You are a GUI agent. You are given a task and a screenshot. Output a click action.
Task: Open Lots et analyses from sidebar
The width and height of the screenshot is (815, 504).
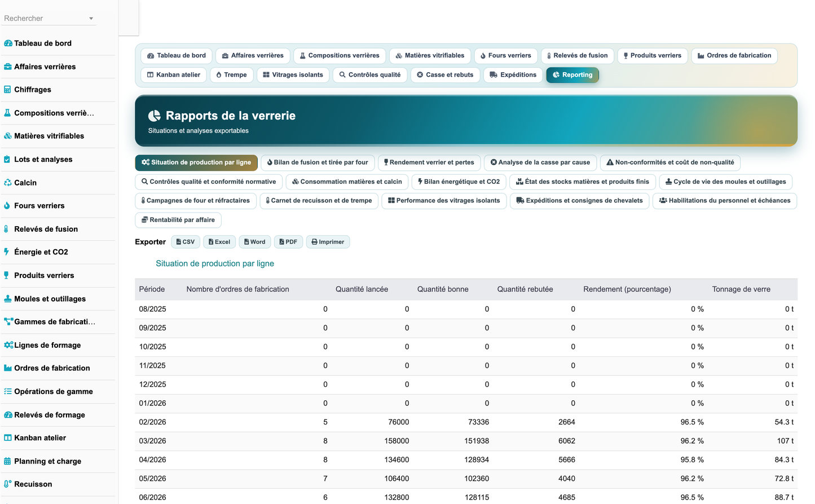(x=59, y=160)
